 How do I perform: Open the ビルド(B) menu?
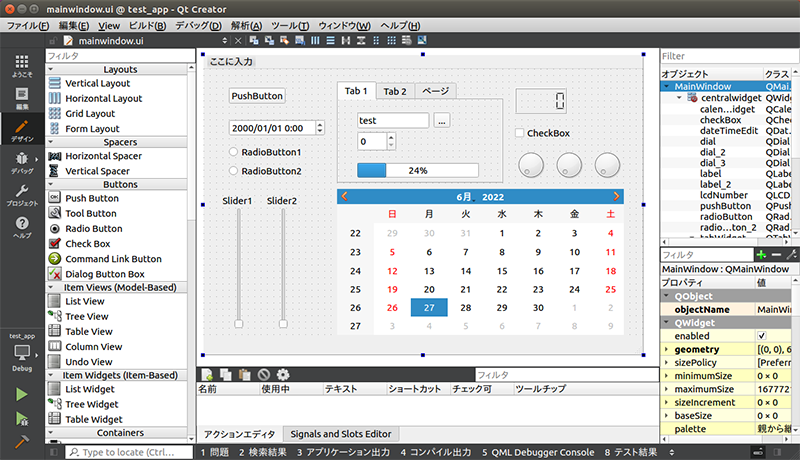pyautogui.click(x=147, y=25)
